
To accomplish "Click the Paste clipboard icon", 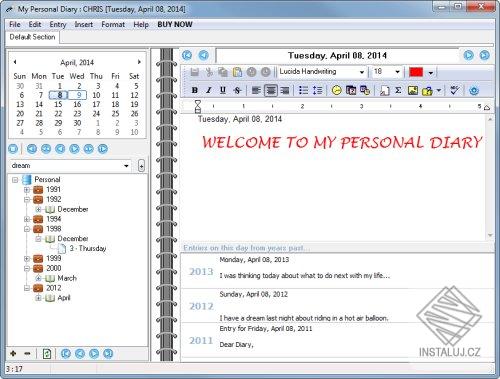I will coord(237,72).
